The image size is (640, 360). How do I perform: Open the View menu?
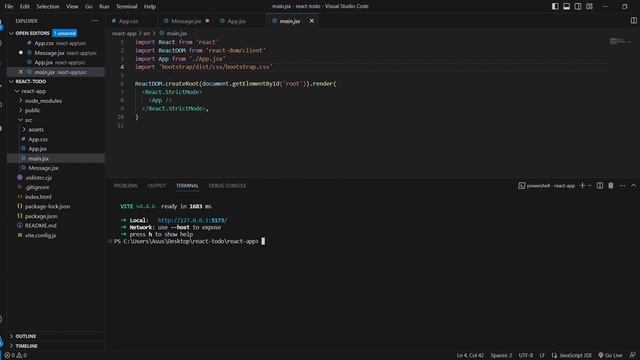[72, 7]
